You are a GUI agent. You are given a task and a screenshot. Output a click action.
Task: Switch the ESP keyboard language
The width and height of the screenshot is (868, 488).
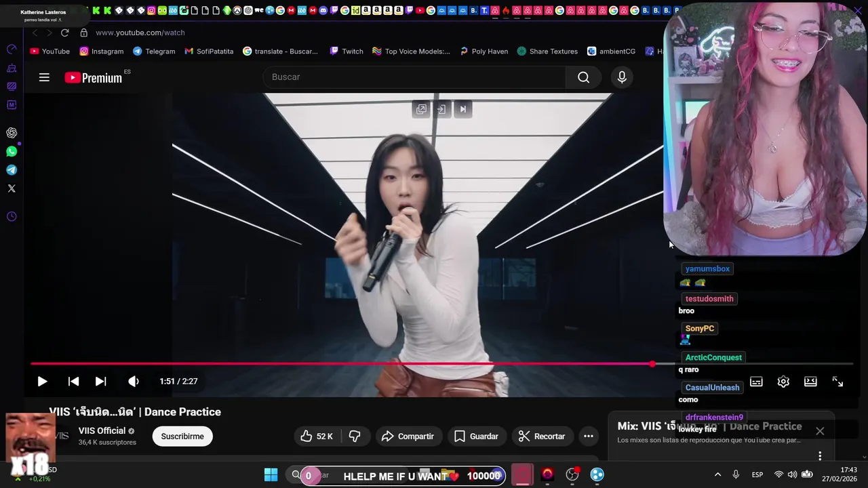coord(757,474)
